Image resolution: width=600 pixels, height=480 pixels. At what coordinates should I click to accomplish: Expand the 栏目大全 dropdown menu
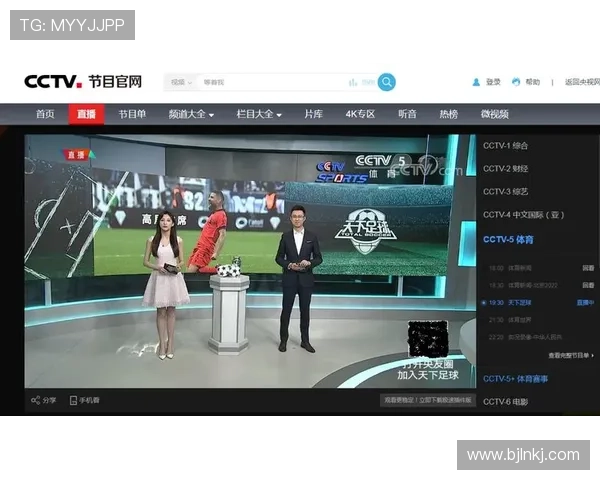click(258, 114)
